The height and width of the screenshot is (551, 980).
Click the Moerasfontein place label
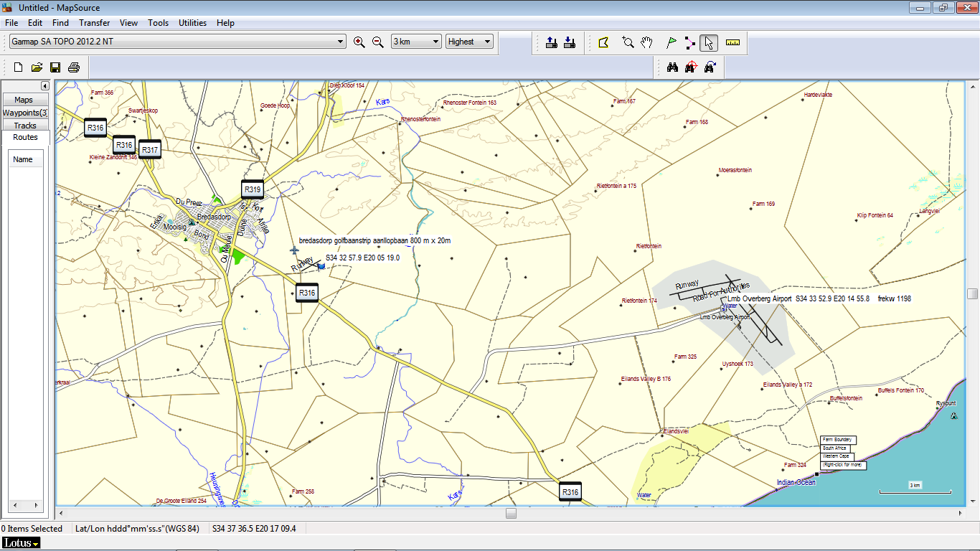pyautogui.click(x=735, y=170)
